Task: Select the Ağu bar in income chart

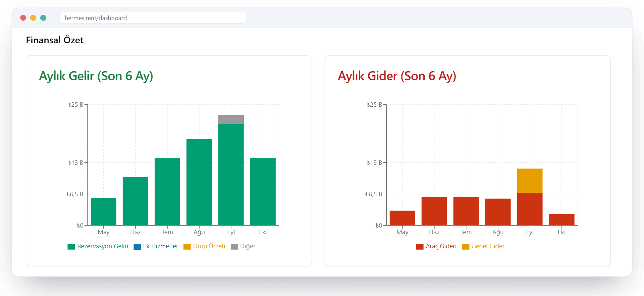Action: (199, 182)
